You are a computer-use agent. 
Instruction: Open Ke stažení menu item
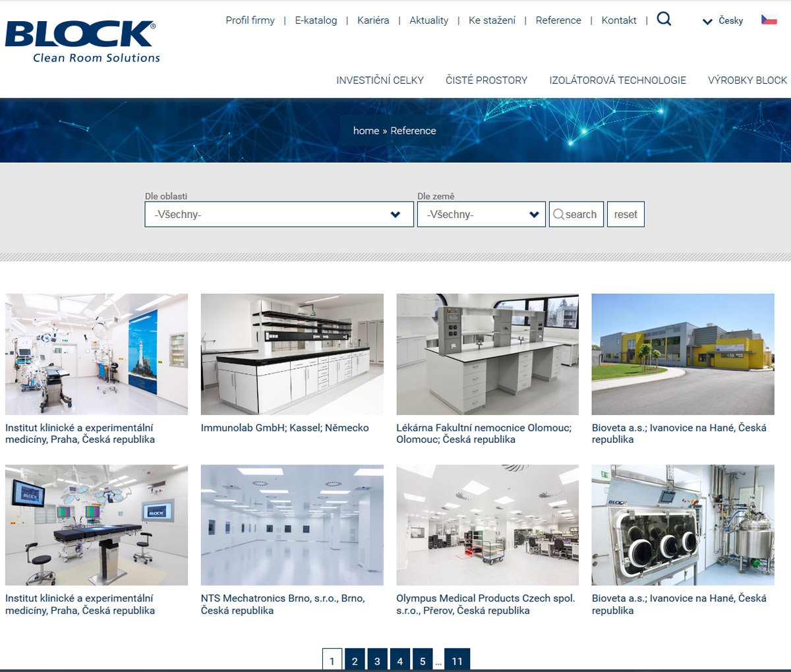(492, 20)
